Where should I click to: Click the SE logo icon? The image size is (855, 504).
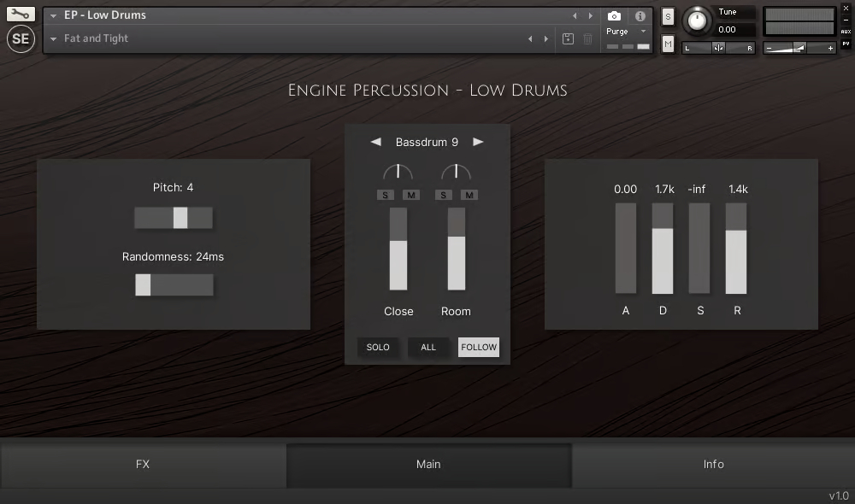tap(21, 38)
